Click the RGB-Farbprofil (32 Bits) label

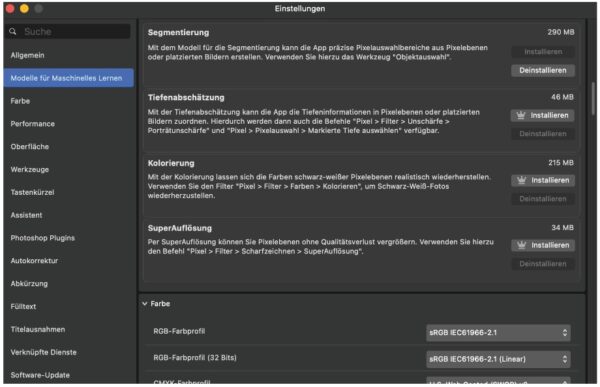[195, 358]
